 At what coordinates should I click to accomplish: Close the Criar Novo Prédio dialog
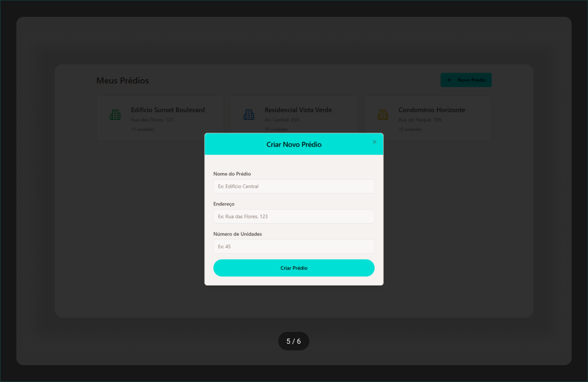click(374, 142)
